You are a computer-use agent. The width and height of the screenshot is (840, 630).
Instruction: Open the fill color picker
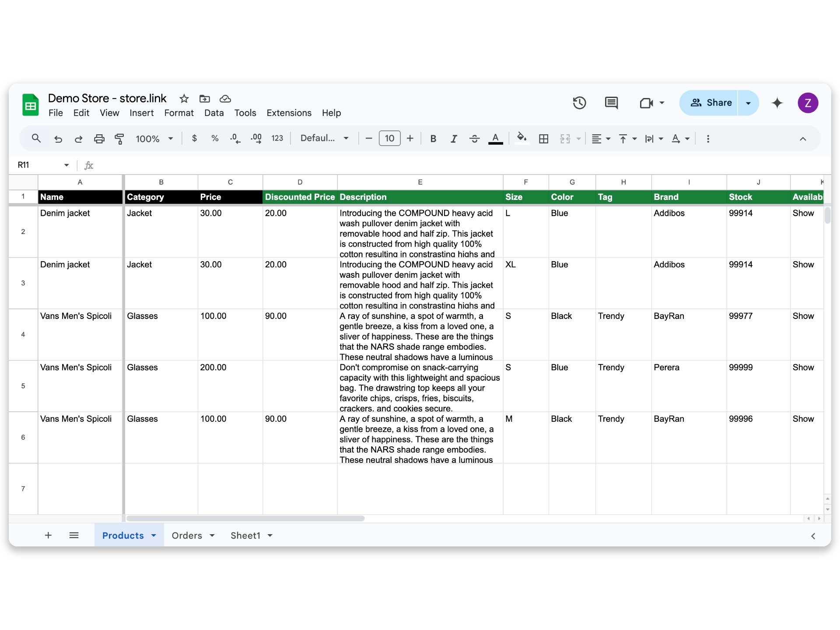[521, 138]
